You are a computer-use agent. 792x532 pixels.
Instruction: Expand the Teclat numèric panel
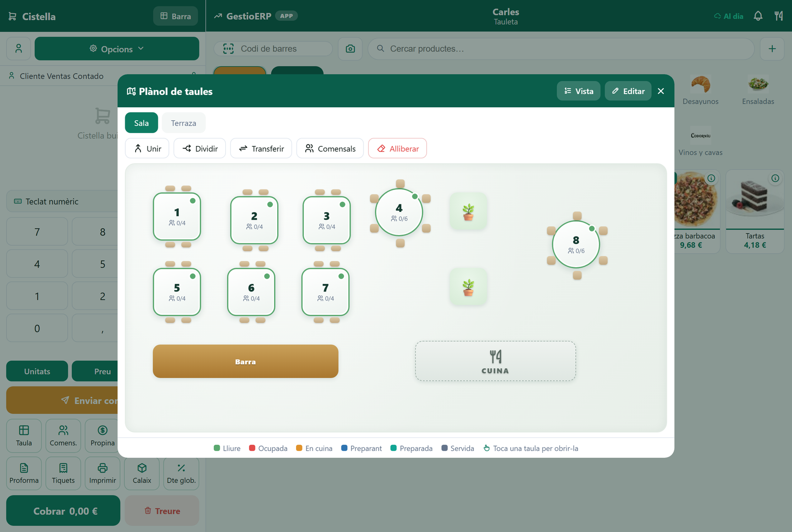click(62, 201)
